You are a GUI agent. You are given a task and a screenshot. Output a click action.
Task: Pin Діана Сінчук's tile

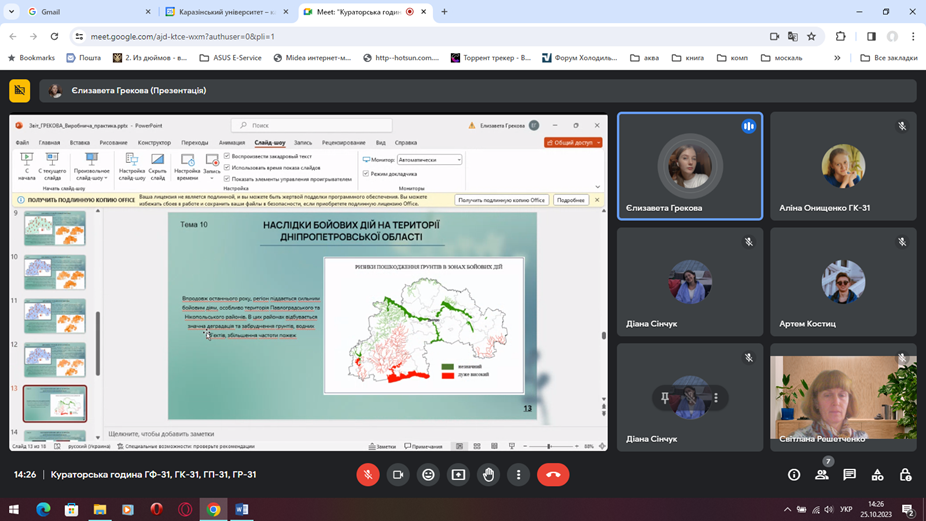point(665,398)
